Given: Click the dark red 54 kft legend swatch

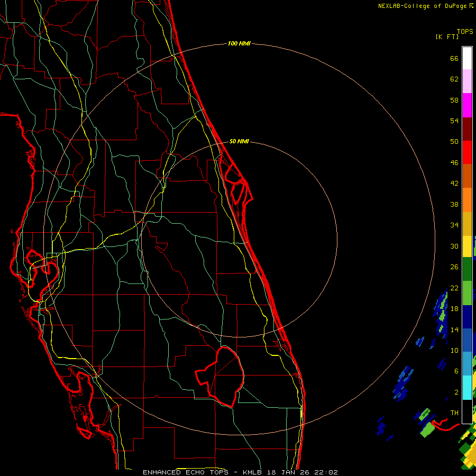Looking at the screenshot, I should click(467, 129).
